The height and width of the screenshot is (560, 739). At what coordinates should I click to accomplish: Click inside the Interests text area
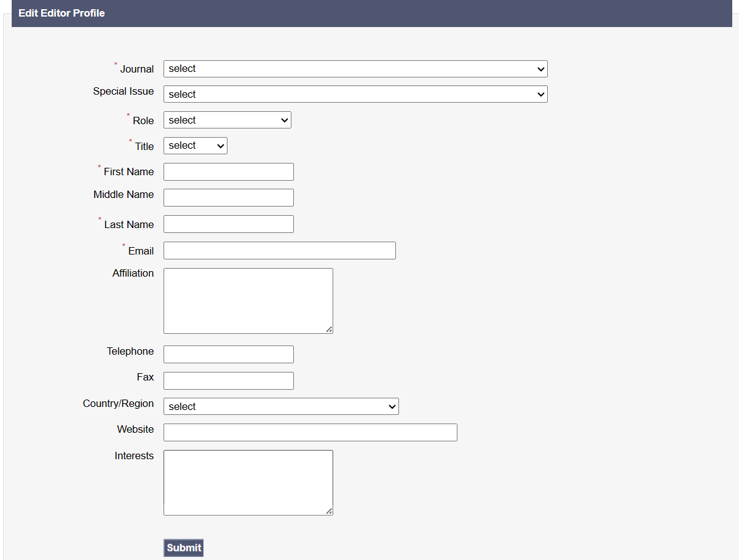click(x=248, y=483)
